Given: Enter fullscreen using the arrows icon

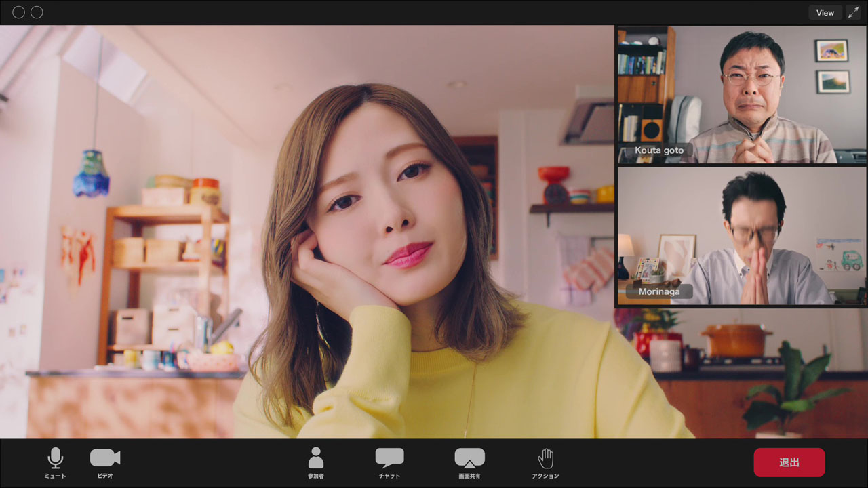Looking at the screenshot, I should [853, 13].
